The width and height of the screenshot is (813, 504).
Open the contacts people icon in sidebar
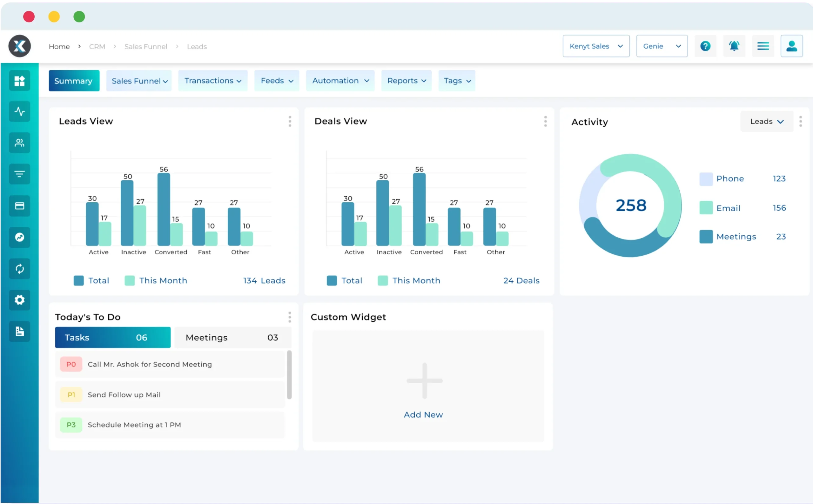20,143
